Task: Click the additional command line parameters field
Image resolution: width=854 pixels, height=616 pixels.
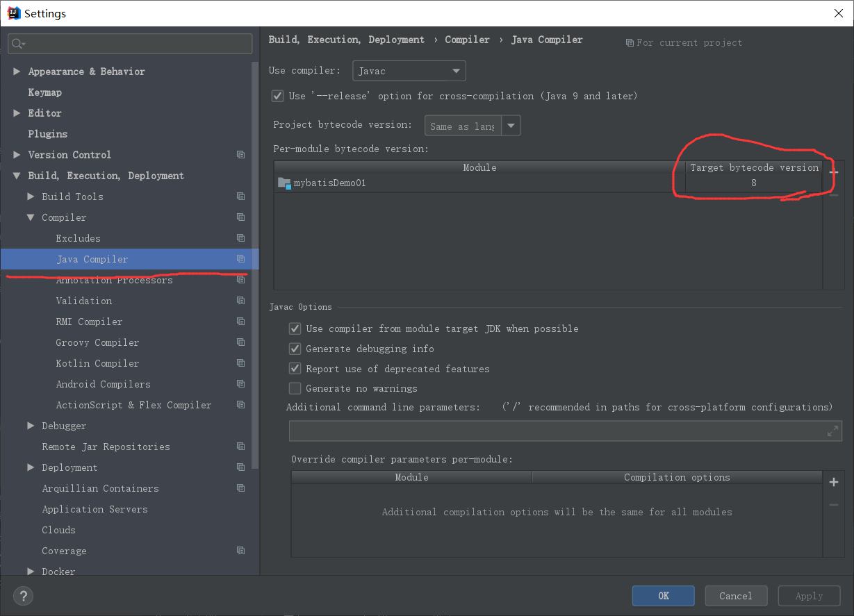Action: (x=566, y=431)
